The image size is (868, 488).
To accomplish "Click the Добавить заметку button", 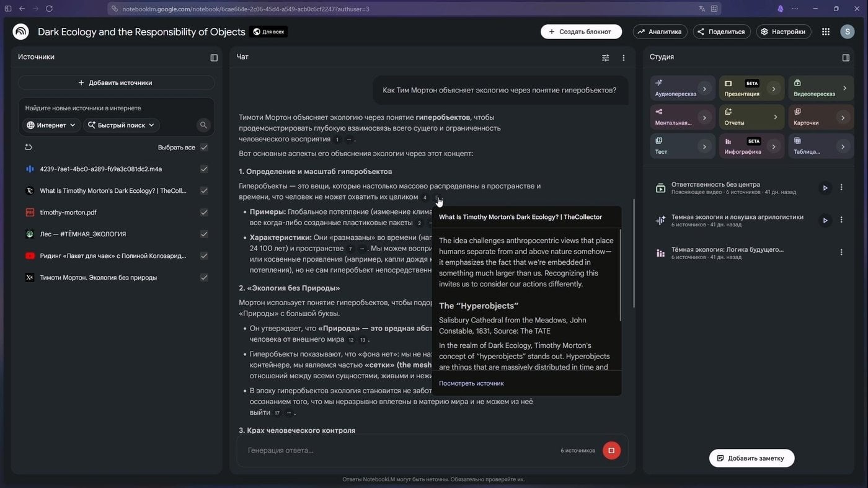I will click(751, 458).
